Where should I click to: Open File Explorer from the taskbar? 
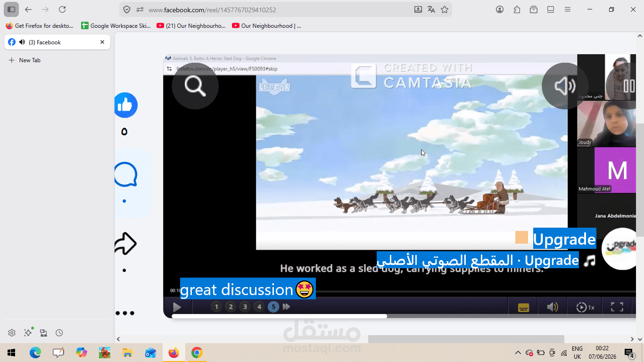tap(127, 353)
